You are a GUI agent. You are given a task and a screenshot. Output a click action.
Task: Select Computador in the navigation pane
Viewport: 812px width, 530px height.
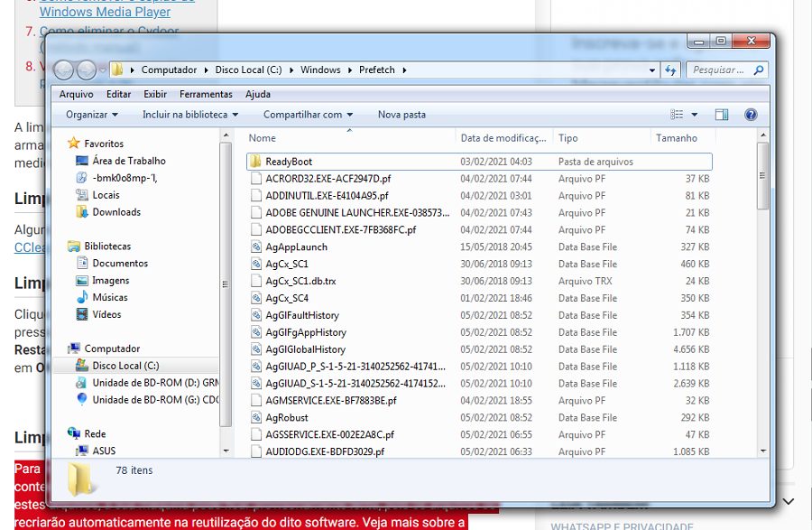(x=112, y=349)
